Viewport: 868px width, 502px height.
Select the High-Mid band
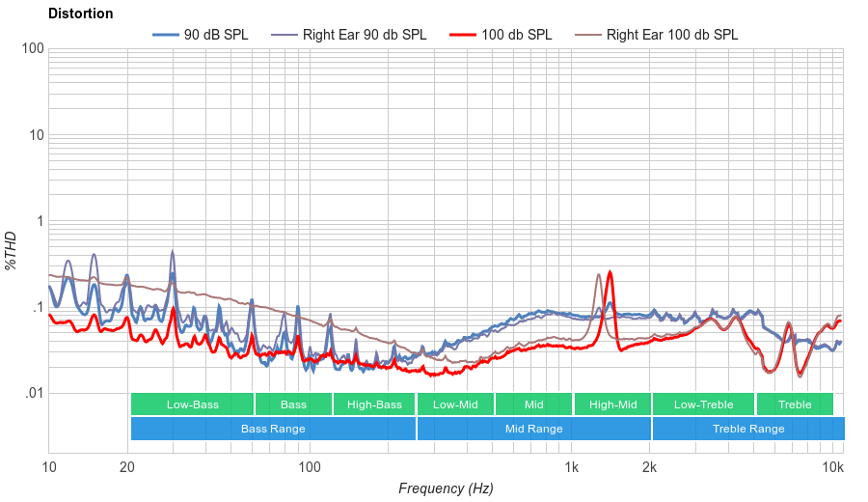pos(612,404)
